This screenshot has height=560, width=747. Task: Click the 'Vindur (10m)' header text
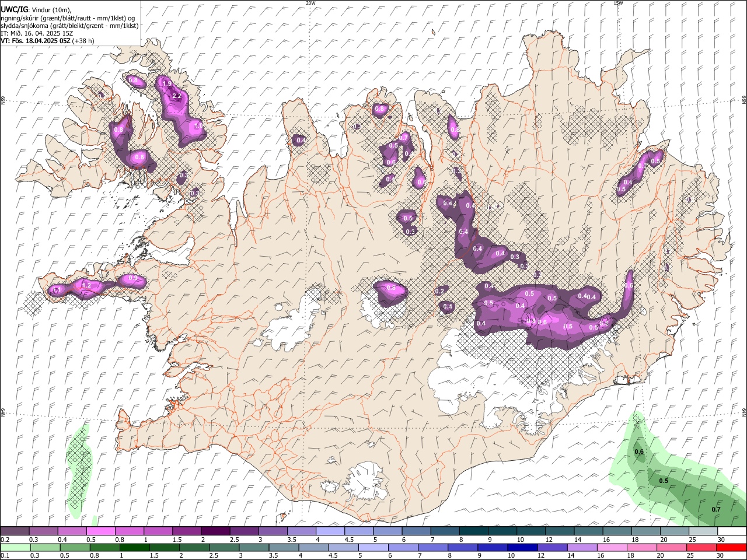[x=51, y=10]
